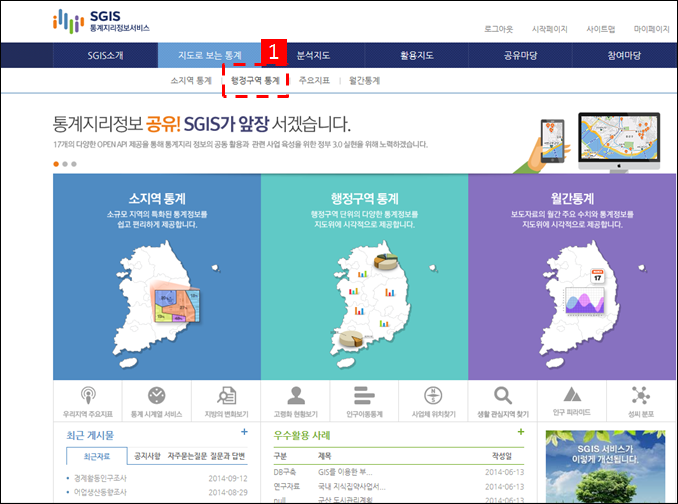Viewport: 678px width, 504px height.
Task: Open the 분석지도 main menu
Action: [x=313, y=55]
